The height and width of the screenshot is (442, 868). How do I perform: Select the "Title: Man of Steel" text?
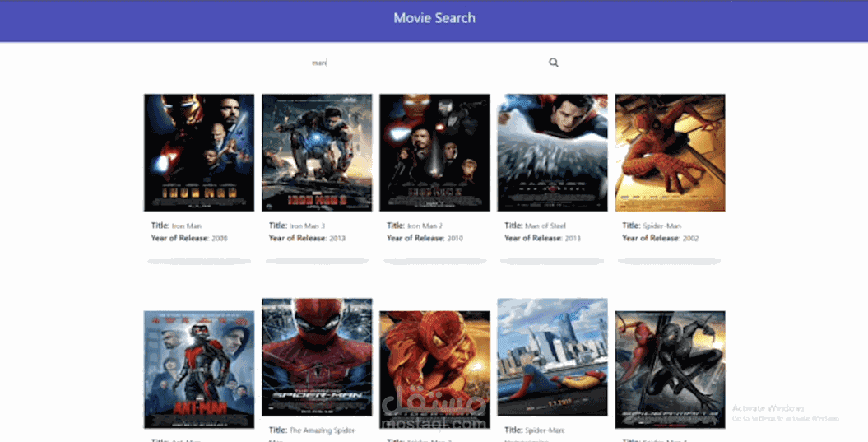pyautogui.click(x=535, y=226)
